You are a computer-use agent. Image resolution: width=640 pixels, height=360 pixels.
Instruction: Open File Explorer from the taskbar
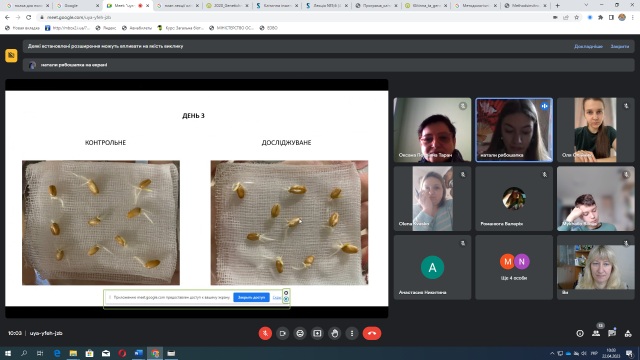[x=73, y=353]
